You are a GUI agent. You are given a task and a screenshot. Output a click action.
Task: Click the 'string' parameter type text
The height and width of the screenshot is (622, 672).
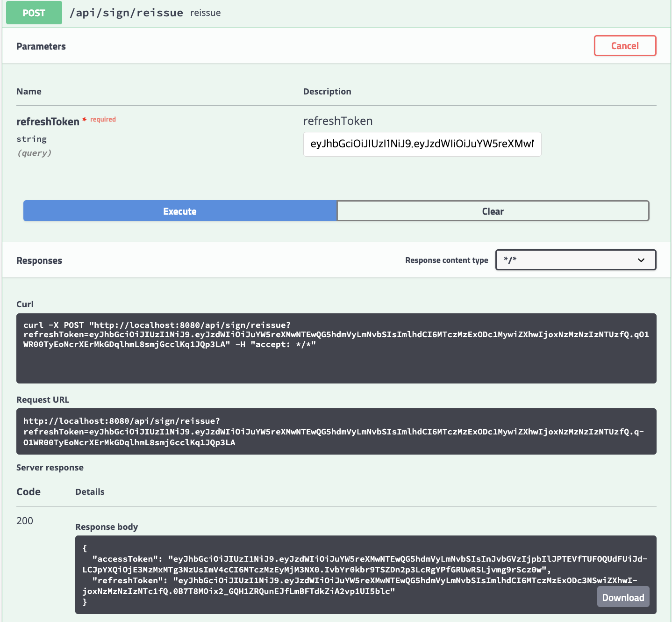click(32, 139)
